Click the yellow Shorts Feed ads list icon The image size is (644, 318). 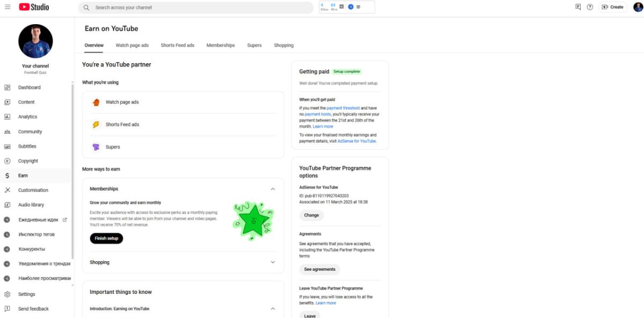(96, 124)
